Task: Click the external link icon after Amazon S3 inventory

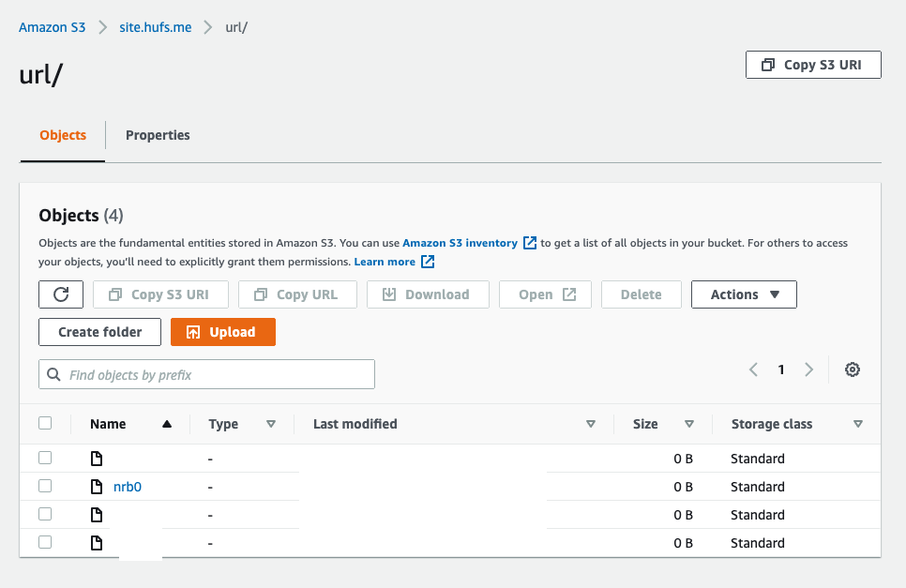Action: [x=530, y=243]
